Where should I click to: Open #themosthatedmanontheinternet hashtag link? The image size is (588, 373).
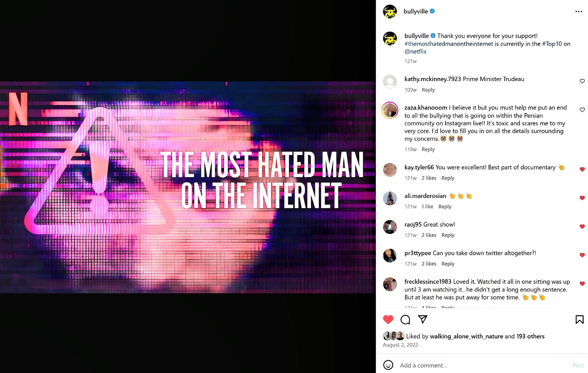coord(449,44)
